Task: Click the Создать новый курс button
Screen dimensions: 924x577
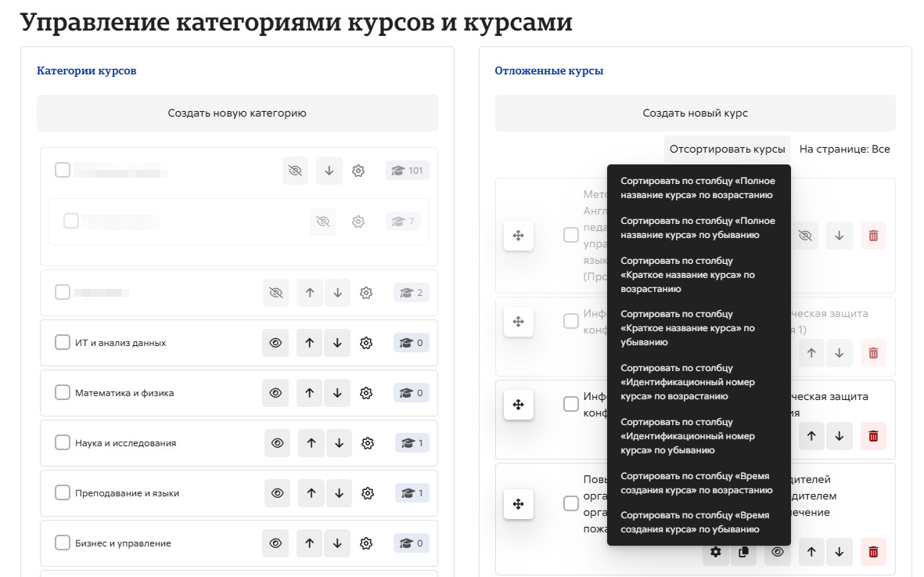Action: tap(695, 114)
